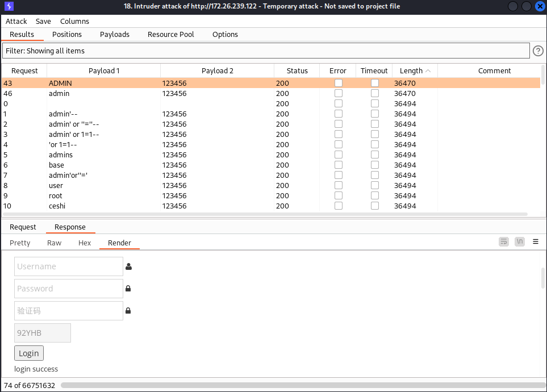The width and height of the screenshot is (547, 392).
Task: Click the Username input field
Action: pyautogui.click(x=69, y=266)
